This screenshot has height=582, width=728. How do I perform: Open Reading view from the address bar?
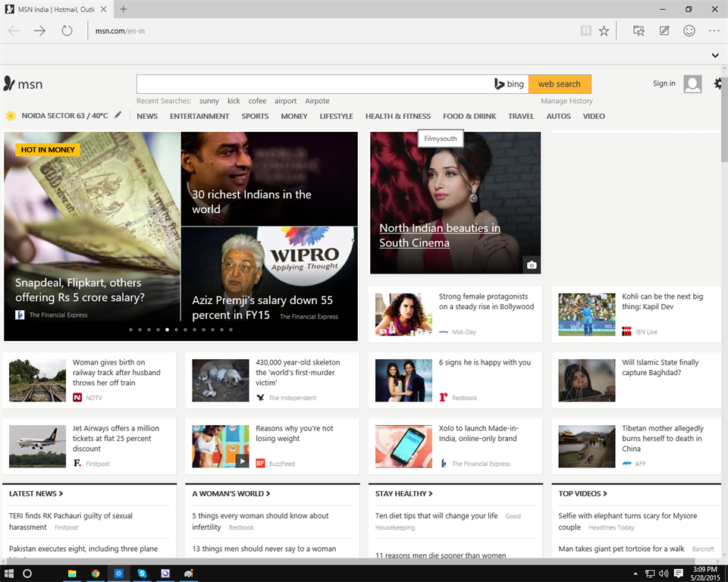[x=585, y=31]
